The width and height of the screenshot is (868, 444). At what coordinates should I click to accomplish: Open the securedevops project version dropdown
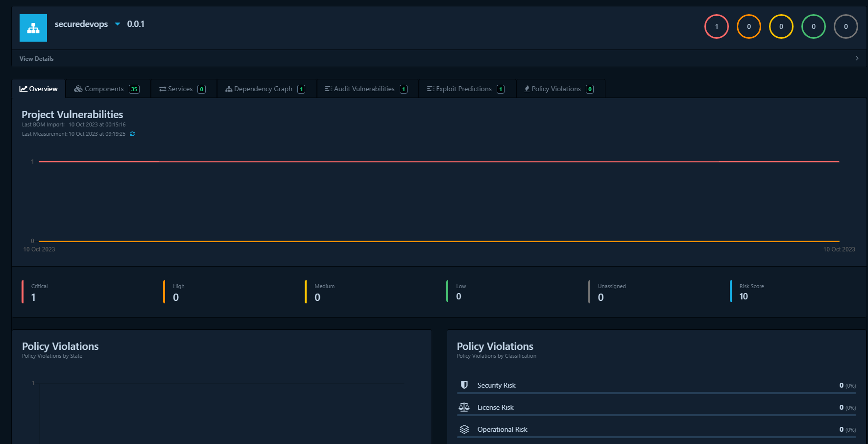point(117,24)
